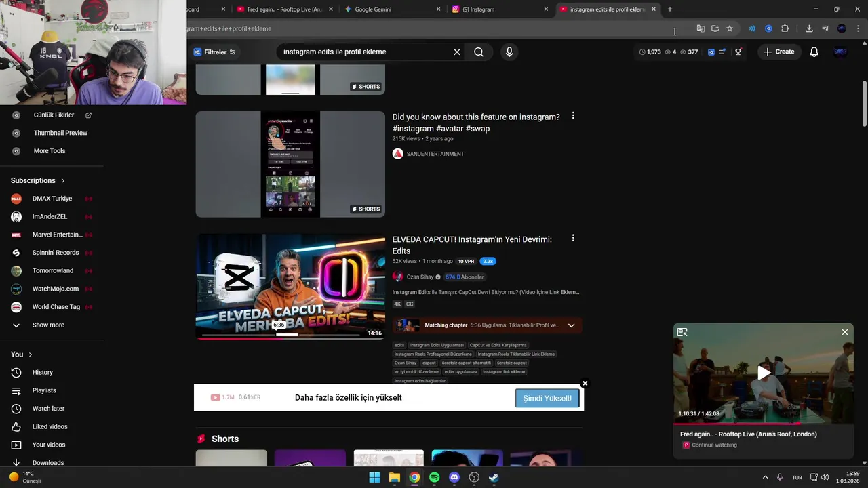Expand the You section chevron
This screenshot has height=488, width=868.
coord(31,354)
